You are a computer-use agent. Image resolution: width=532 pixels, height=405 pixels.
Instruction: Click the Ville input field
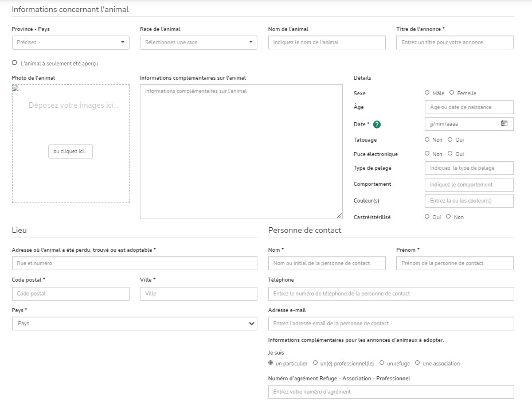point(198,294)
